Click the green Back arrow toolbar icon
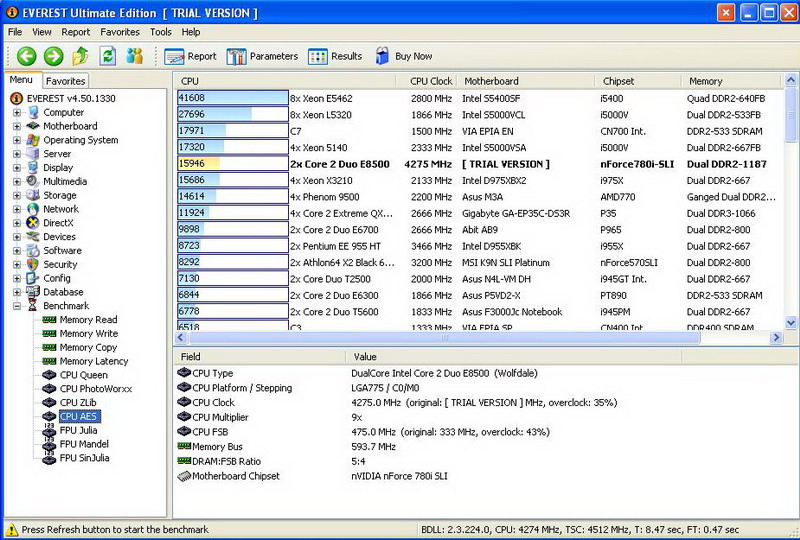 coord(27,56)
